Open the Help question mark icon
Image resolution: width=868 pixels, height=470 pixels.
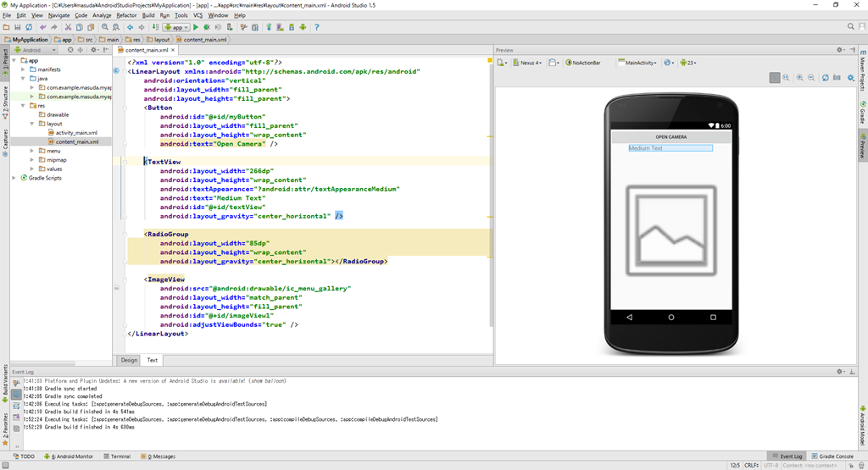(317, 27)
